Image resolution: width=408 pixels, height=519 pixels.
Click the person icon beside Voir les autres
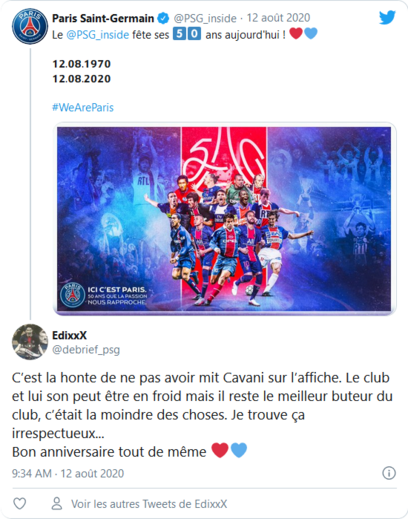pyautogui.click(x=57, y=503)
